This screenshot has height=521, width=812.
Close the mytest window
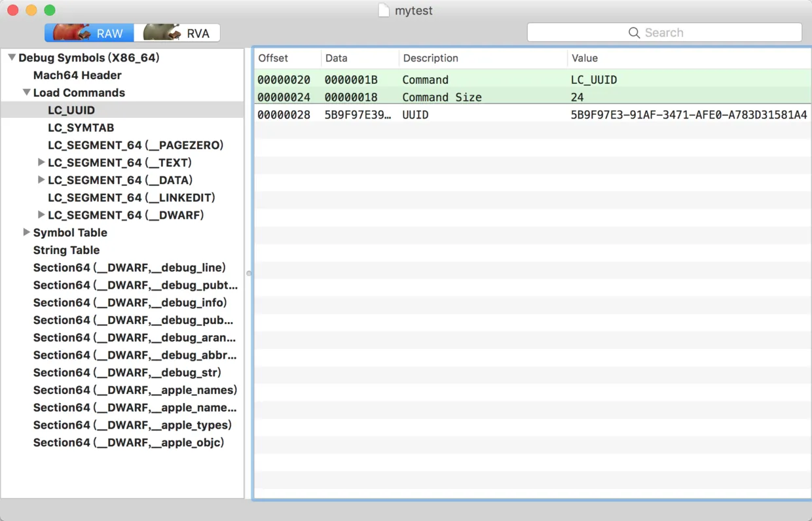pos(12,10)
